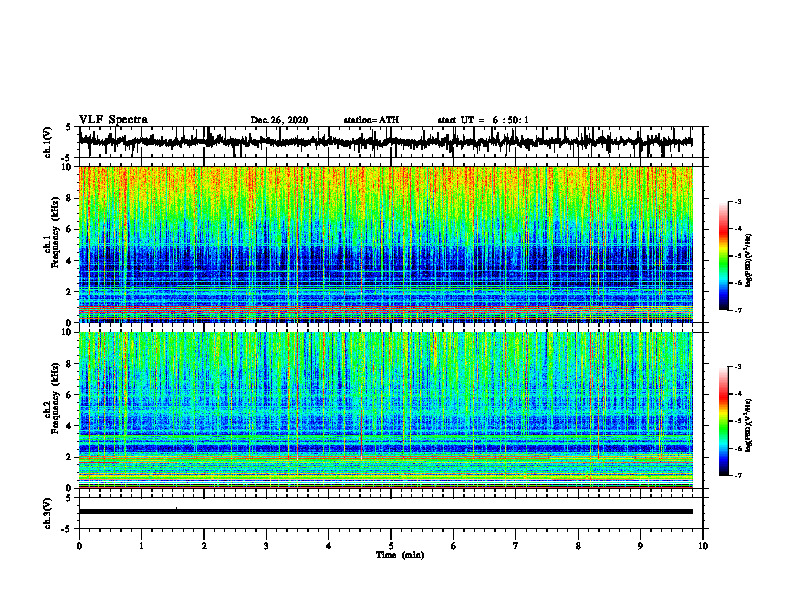Click the 'Time (min)' x-axis label

(x=400, y=555)
